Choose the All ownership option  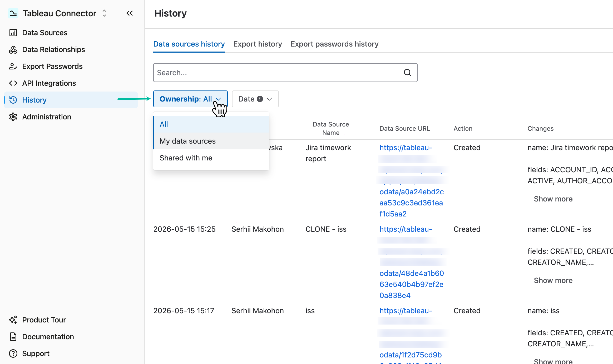[x=211, y=124]
